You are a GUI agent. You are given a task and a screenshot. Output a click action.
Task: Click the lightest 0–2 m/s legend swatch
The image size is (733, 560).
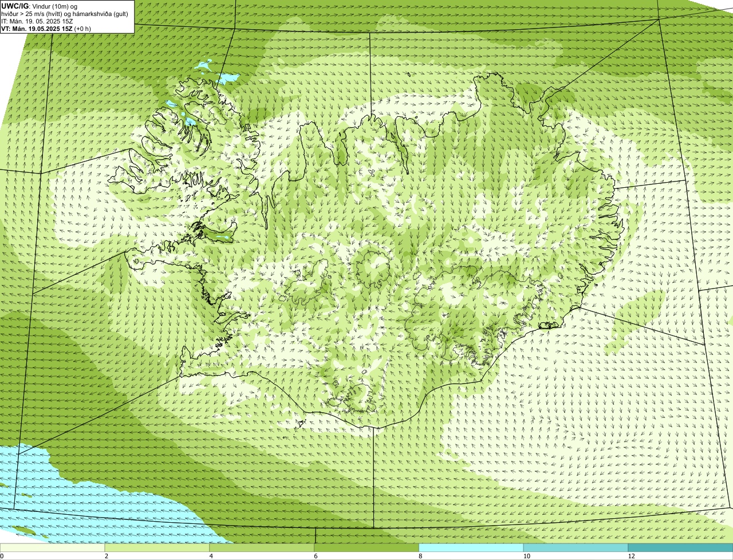pos(53,548)
